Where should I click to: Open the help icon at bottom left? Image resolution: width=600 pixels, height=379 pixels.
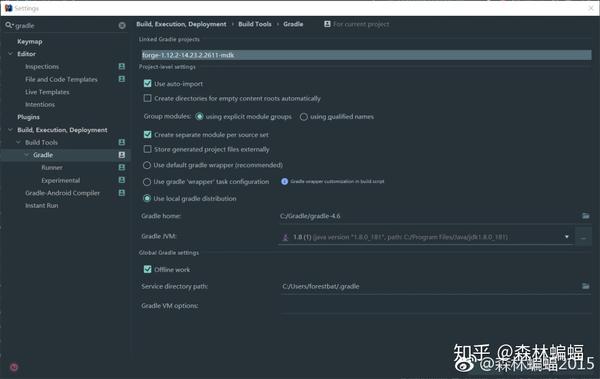14,367
